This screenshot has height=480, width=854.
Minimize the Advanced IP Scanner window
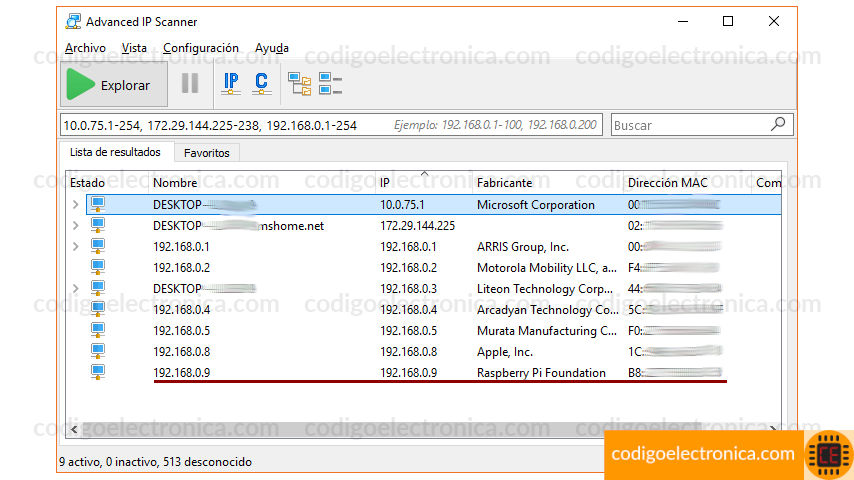point(683,21)
